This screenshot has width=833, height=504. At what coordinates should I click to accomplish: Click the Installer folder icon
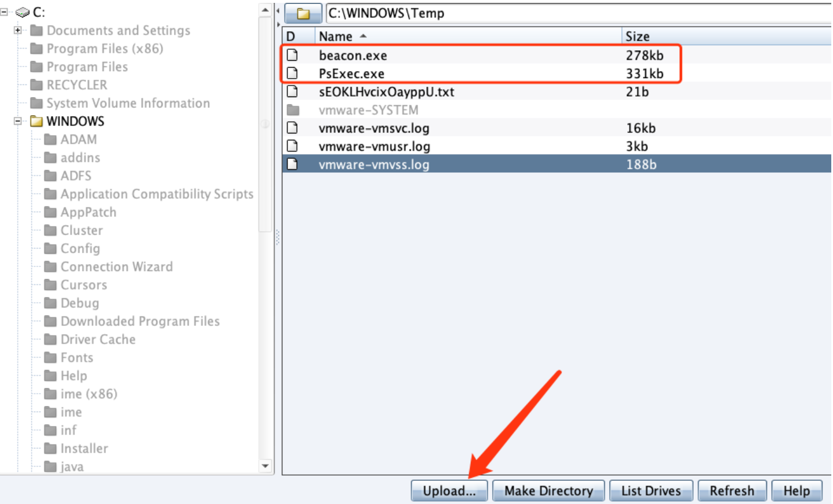(x=51, y=449)
